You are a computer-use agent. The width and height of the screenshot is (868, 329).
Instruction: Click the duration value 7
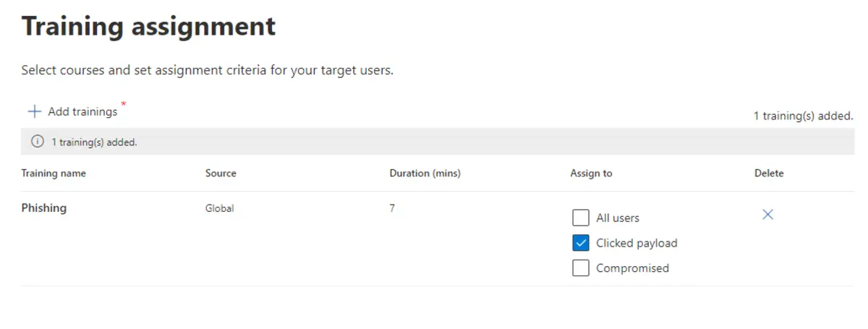coord(392,208)
